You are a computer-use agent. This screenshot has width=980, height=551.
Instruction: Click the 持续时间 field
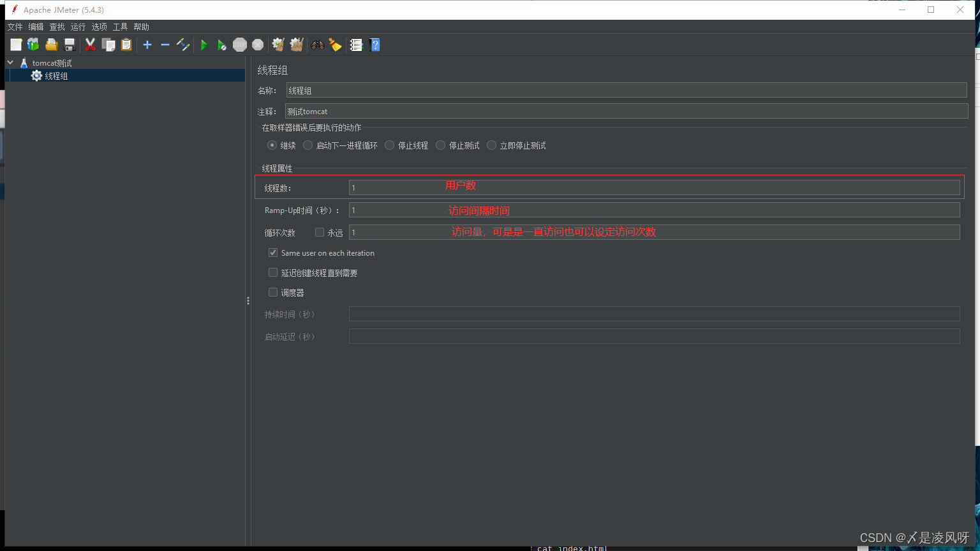[655, 314]
